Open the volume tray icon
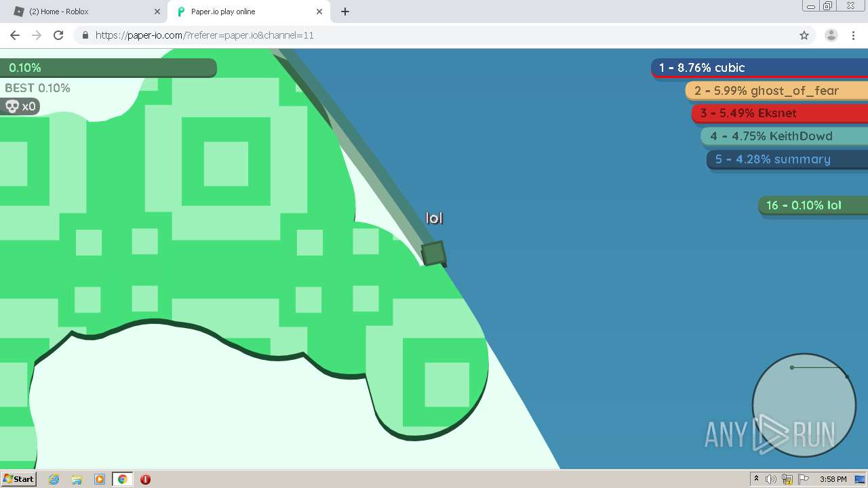 [x=771, y=479]
